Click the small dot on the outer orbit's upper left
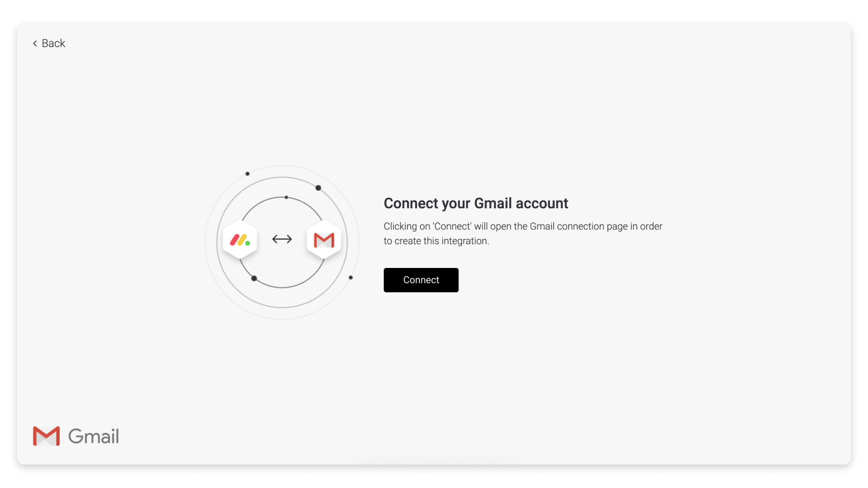This screenshot has height=488, width=868. click(247, 174)
